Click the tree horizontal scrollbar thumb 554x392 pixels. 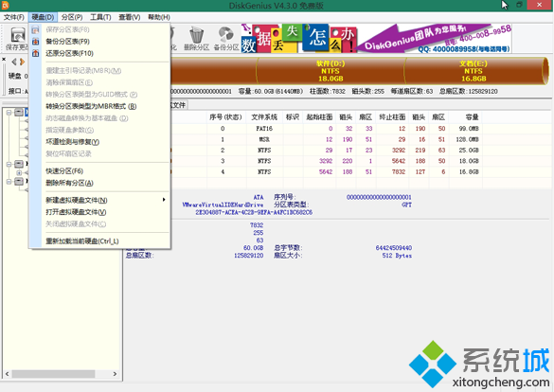(53, 374)
